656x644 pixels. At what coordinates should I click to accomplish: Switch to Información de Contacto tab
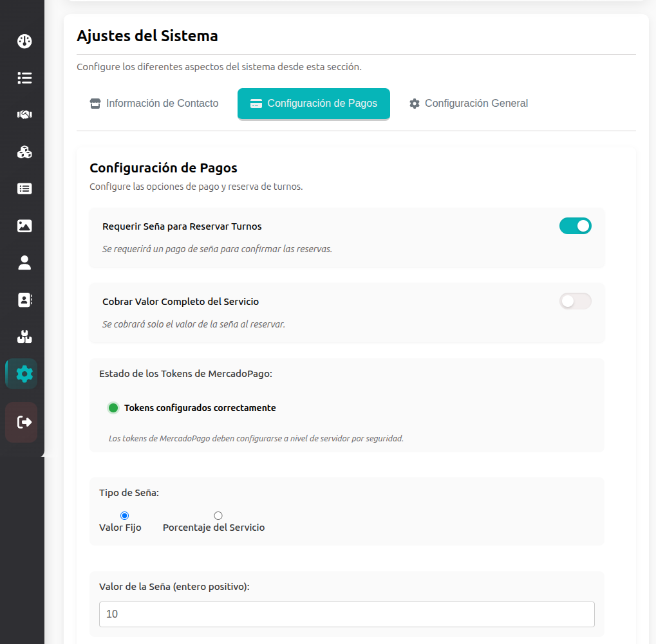coord(155,104)
